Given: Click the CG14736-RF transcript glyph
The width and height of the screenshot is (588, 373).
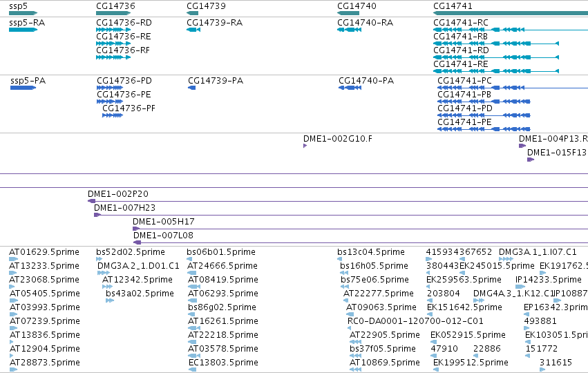Looking at the screenshot, I should [x=113, y=57].
